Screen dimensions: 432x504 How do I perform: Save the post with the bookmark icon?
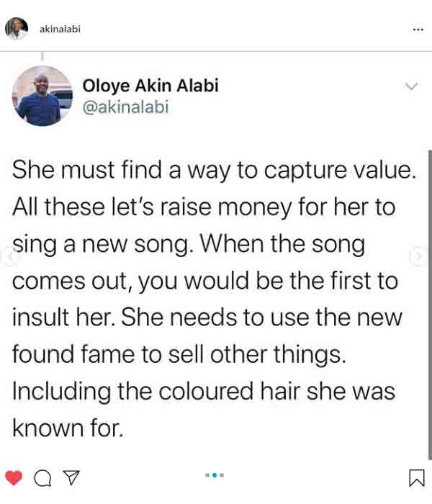(x=417, y=478)
